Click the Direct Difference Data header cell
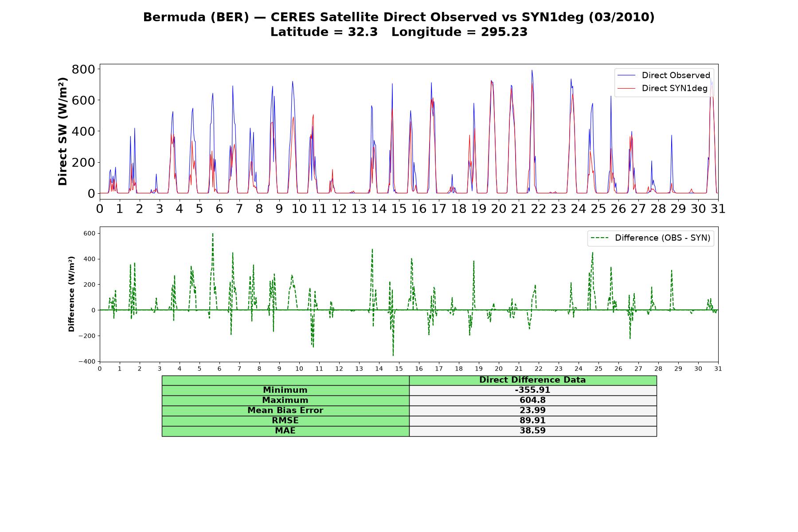Viewport: 798px width, 532px height. tap(532, 380)
